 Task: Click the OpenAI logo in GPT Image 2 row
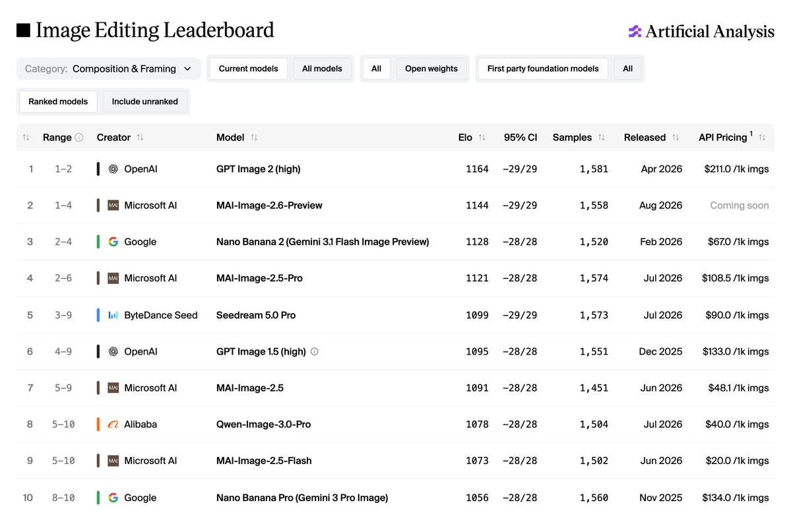pos(113,169)
